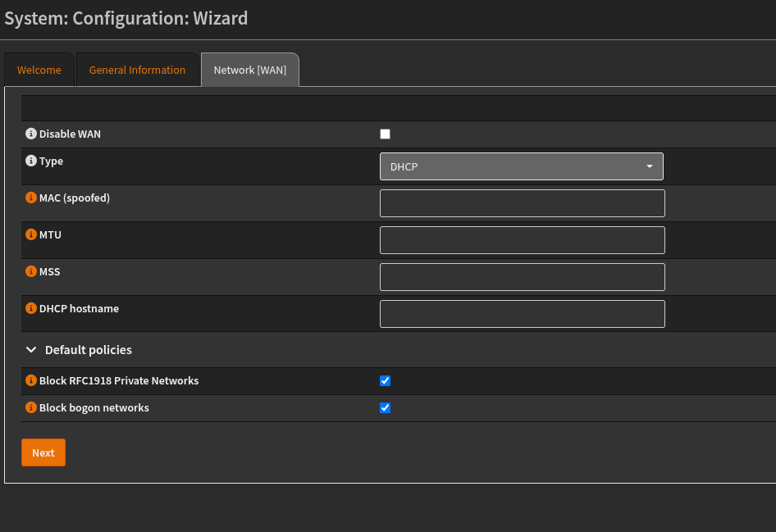Show help for Block RFC1918 Private Networks

31,380
